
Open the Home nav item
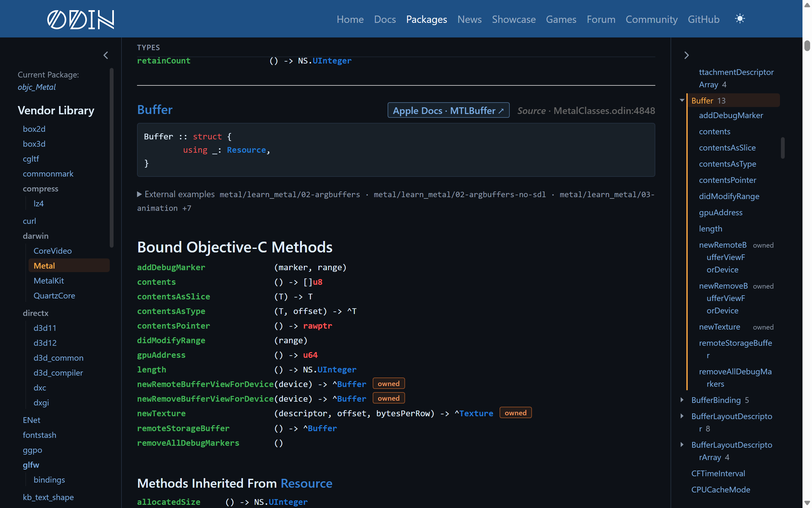[350, 19]
